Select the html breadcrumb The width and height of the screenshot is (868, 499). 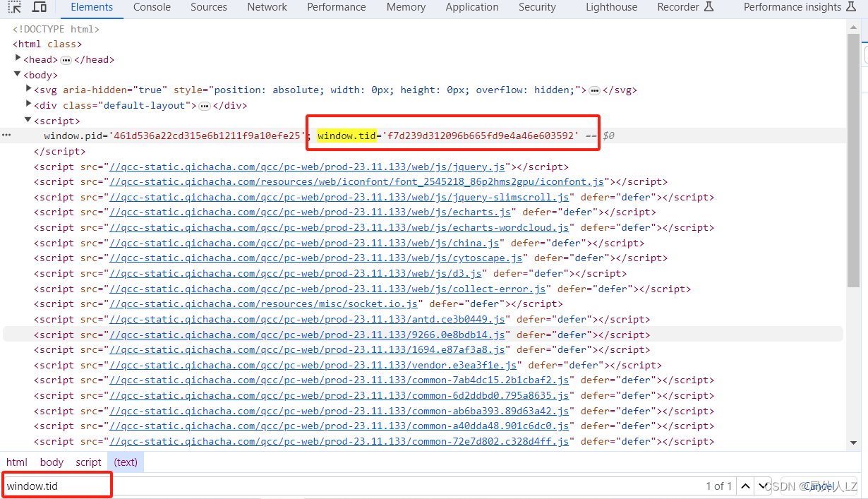(17, 462)
